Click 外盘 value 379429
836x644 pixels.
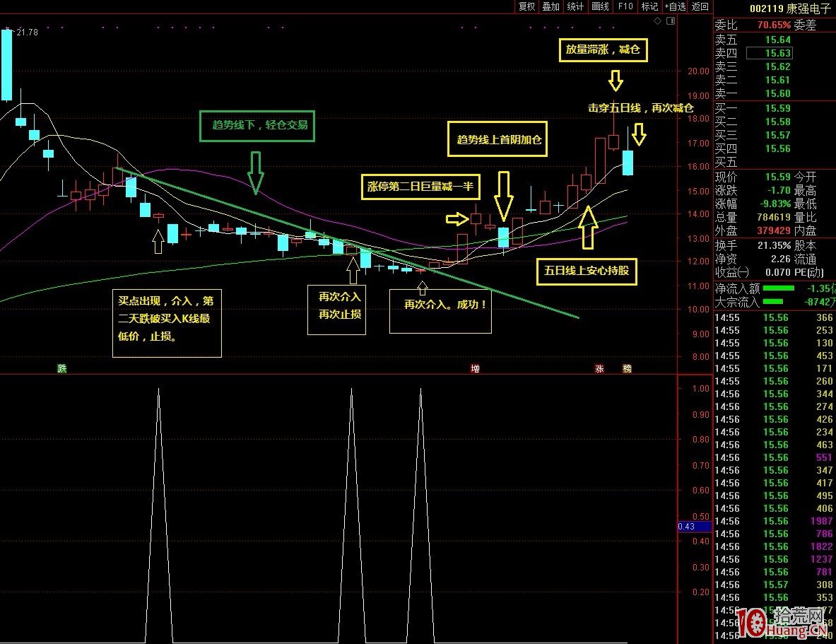[x=774, y=230]
